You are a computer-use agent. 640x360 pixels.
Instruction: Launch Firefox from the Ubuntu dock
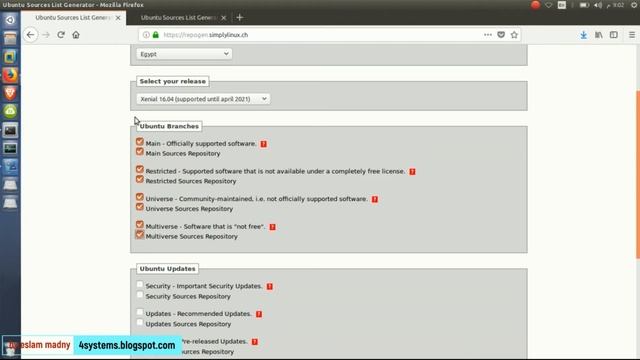pos(10,75)
